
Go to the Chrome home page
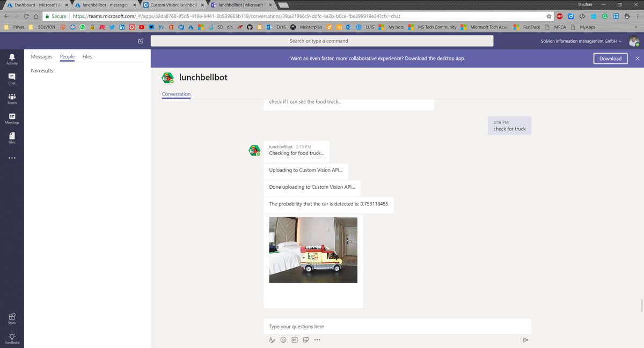click(35, 16)
